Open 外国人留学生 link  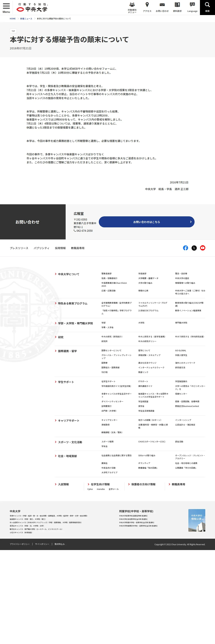(181, 355)
